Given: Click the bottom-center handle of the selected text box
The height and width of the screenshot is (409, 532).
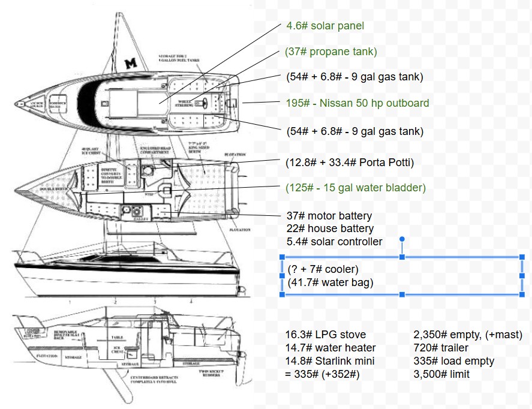Looking at the screenshot, I should click(x=402, y=294).
